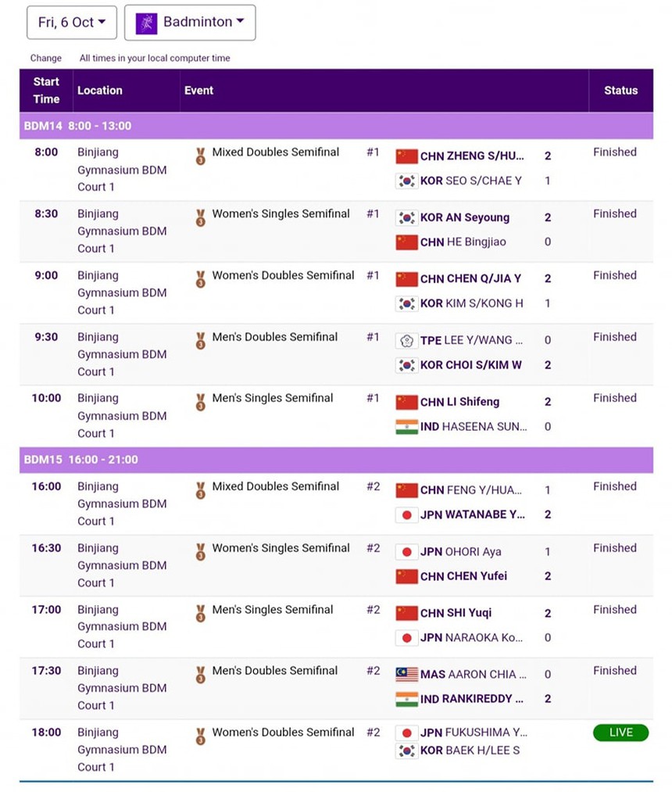672x792 pixels.
Task: Click medal icon beside 8:30 Women's Singles Semifinal
Action: point(201,217)
